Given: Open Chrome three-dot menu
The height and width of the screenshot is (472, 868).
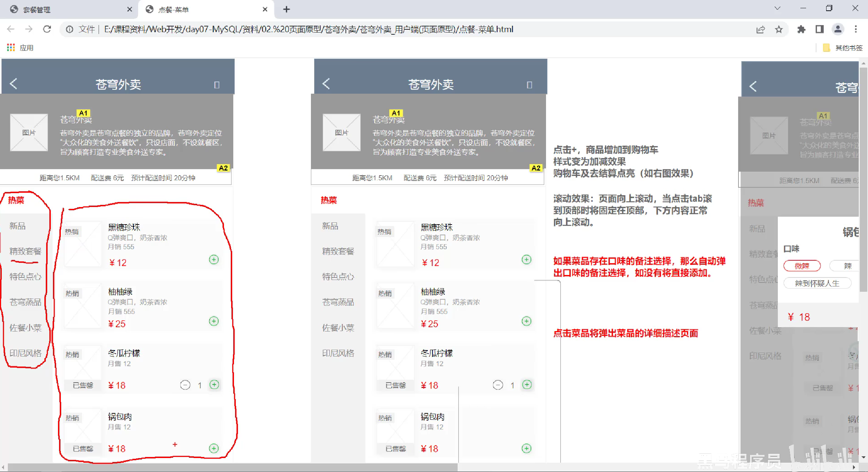Looking at the screenshot, I should [x=855, y=29].
